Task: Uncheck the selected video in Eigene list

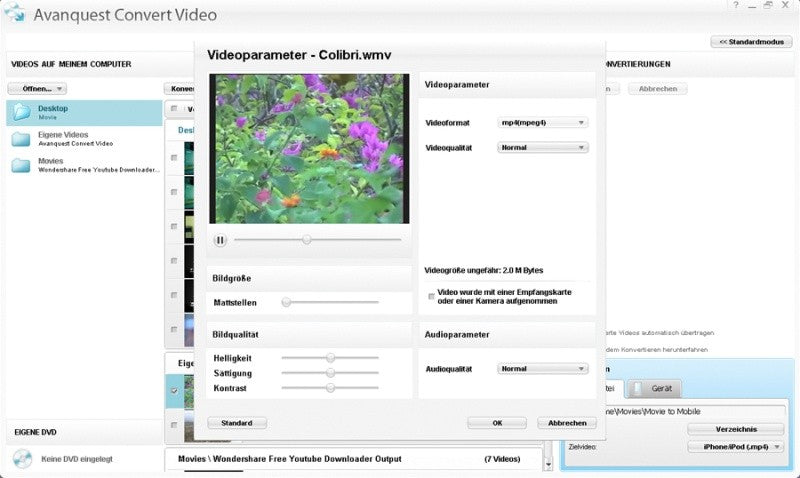Action: point(174,391)
